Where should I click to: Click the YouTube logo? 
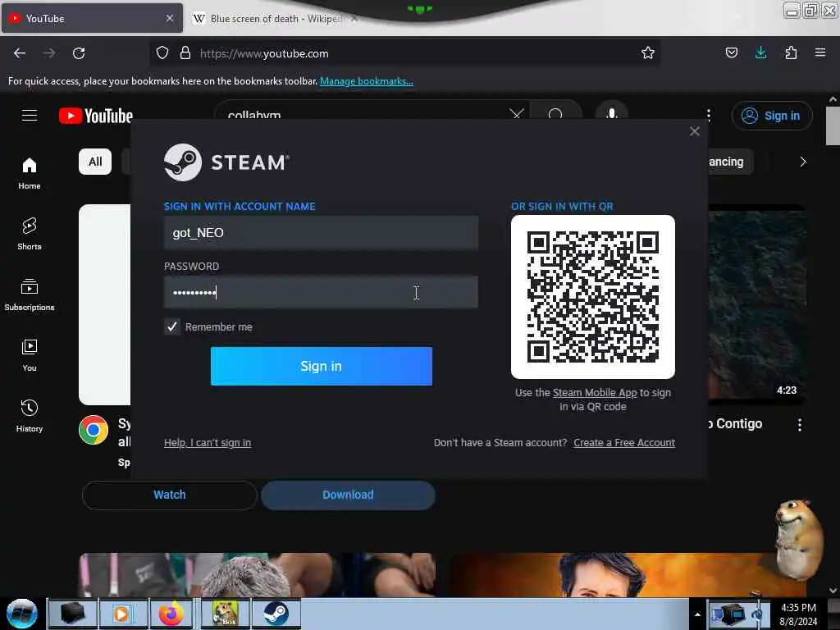pyautogui.click(x=96, y=116)
